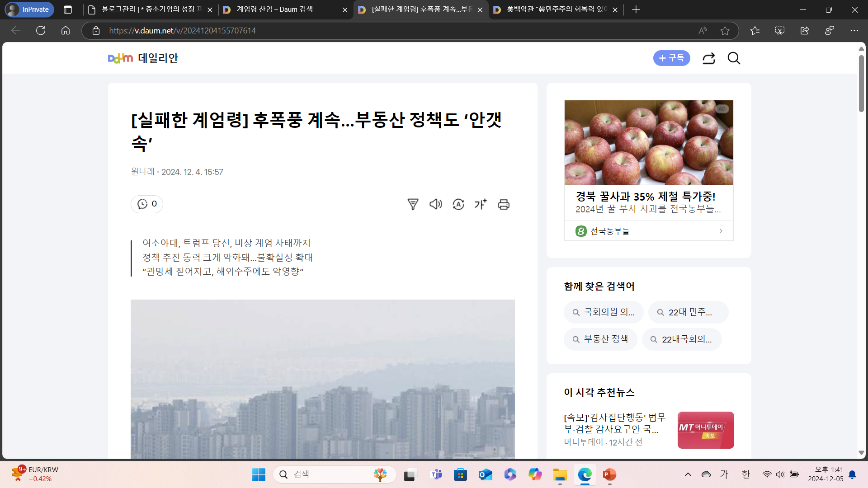This screenshot has height=488, width=868.
Task: Switch to 블로그관리 browser tab
Action: click(145, 9)
